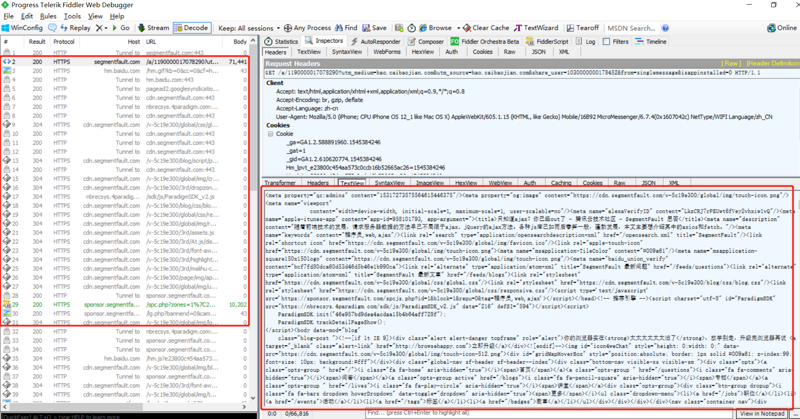This screenshot has height=419, width=800.
Task: Collapse the Cookie tree node
Action: (270, 134)
